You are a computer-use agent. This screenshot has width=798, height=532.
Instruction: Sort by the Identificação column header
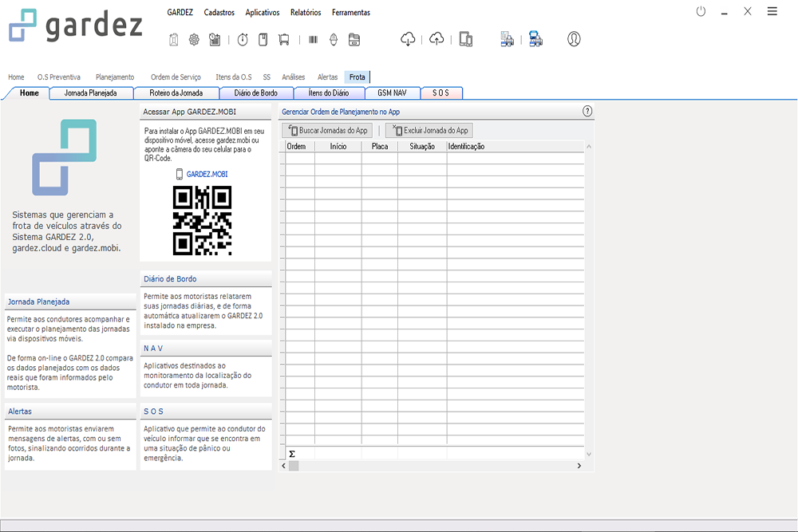(515, 147)
